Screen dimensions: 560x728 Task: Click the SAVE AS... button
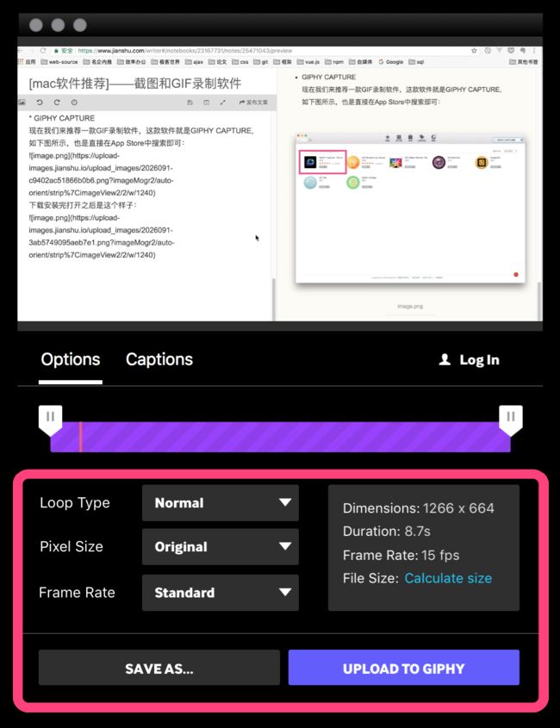(159, 668)
